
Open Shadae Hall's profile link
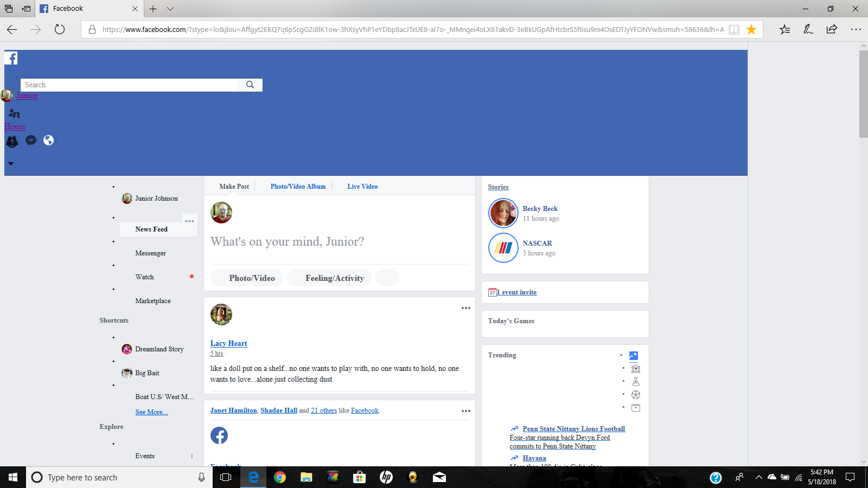pyautogui.click(x=279, y=410)
